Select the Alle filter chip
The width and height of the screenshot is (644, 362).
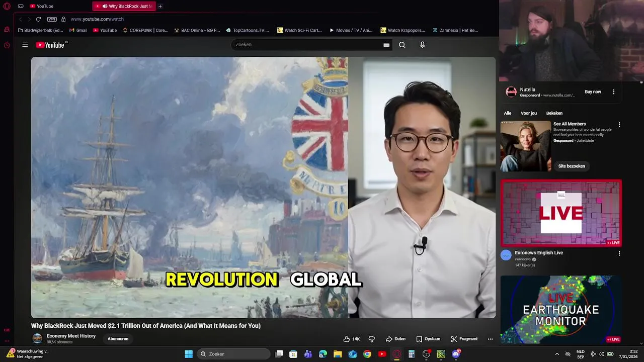click(x=508, y=113)
